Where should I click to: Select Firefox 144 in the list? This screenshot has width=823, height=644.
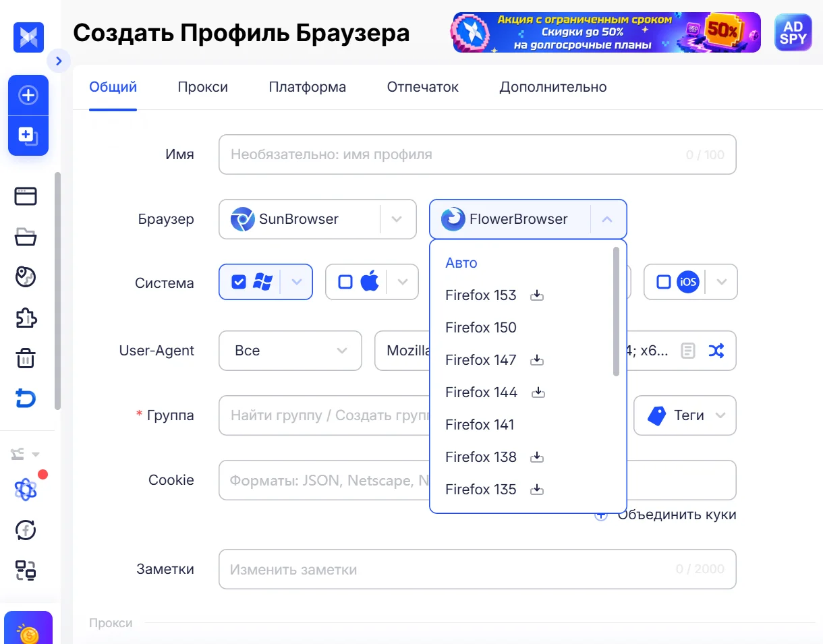481,392
